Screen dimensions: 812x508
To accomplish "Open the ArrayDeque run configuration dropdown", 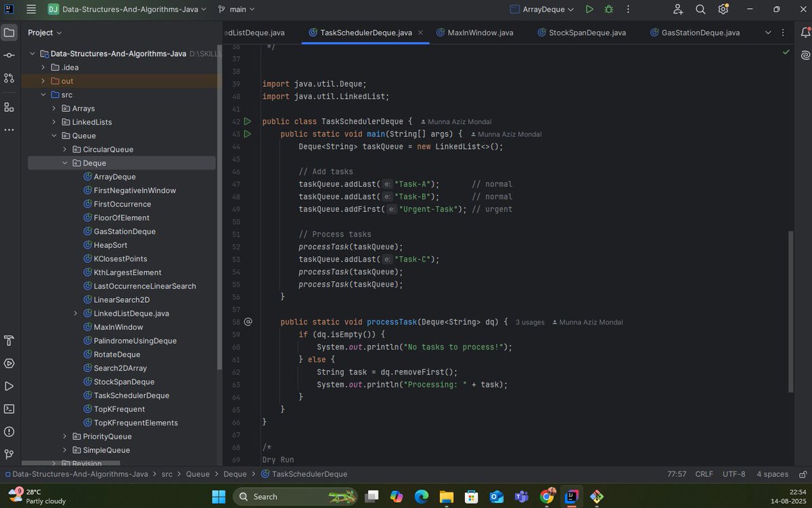I will tap(542, 9).
